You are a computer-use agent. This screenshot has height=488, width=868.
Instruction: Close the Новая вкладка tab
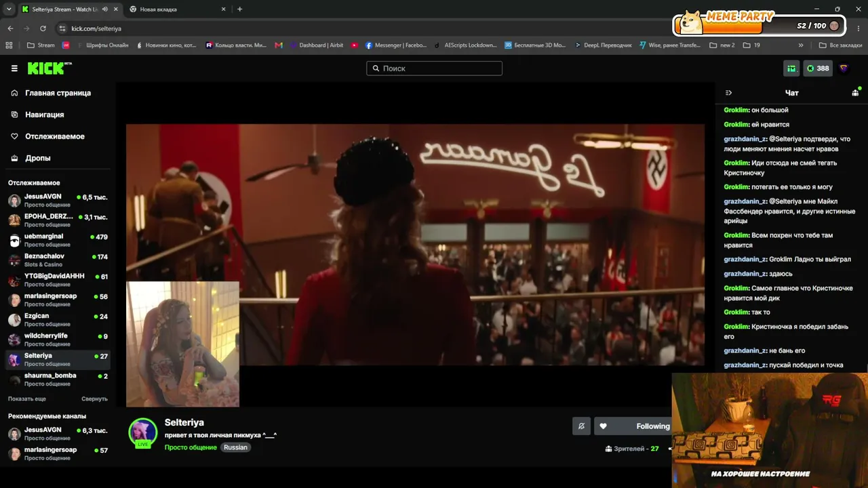[223, 9]
